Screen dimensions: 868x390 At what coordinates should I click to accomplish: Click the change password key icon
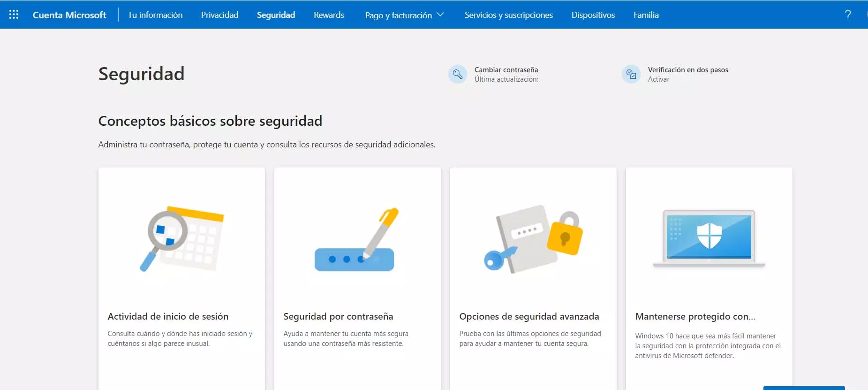(x=457, y=74)
